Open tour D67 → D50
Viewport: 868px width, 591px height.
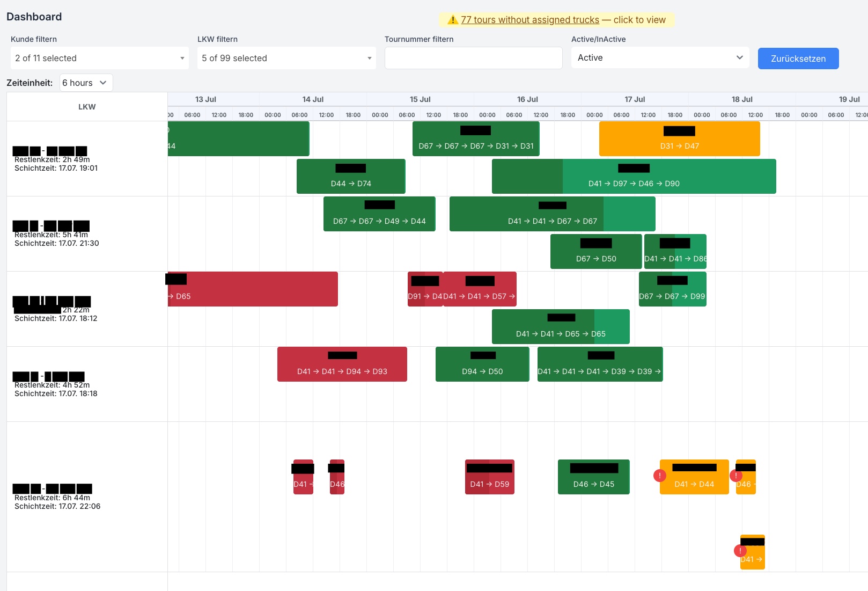(x=596, y=251)
